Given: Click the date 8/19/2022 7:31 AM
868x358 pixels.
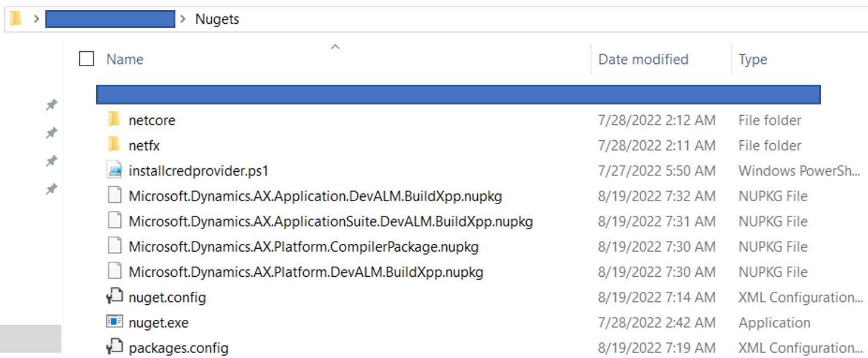Looking at the screenshot, I should click(657, 221).
